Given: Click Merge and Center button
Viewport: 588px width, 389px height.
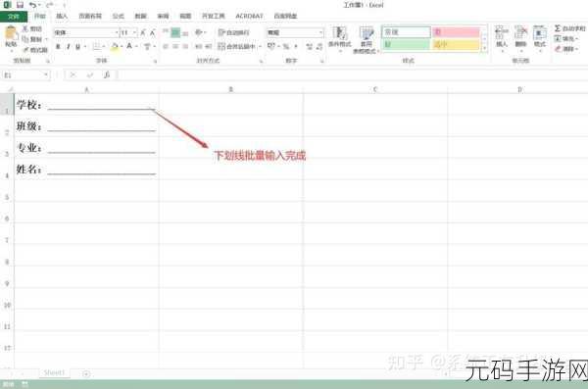Looking at the screenshot, I should [x=236, y=46].
